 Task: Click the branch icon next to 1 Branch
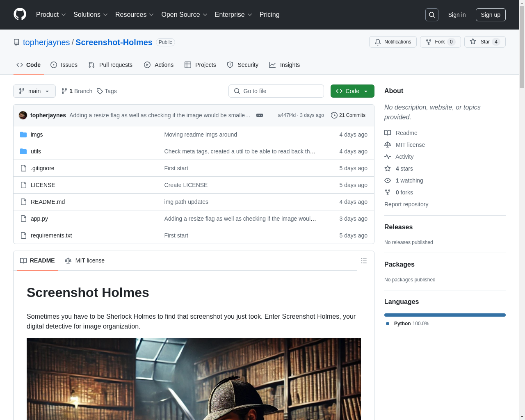point(64,91)
